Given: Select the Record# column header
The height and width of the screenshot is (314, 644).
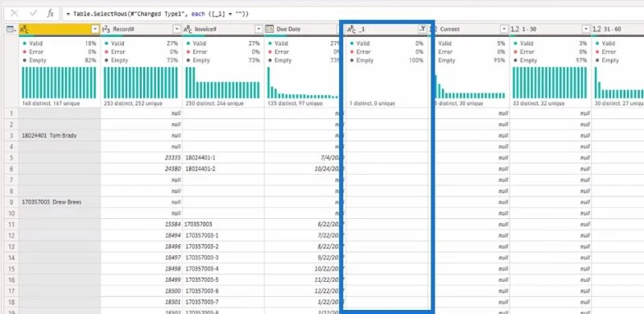Looking at the screenshot, I should pyautogui.click(x=142, y=29).
